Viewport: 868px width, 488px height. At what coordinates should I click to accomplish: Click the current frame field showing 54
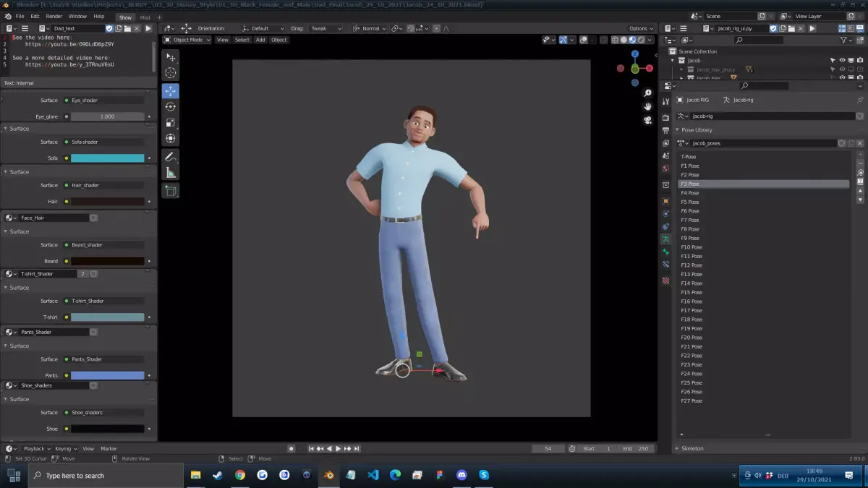[548, 448]
